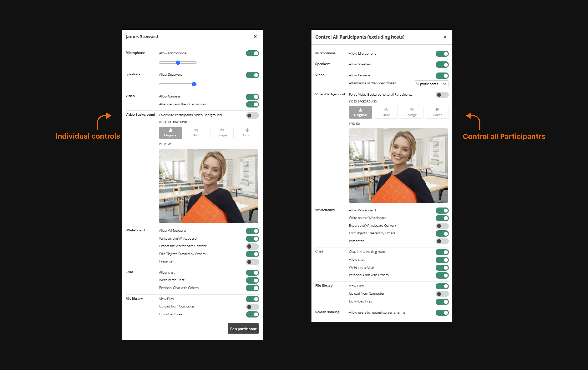Image resolution: width=588 pixels, height=370 pixels.
Task: Toggle Attendance in the Video mosaic switch
Action: (252, 105)
